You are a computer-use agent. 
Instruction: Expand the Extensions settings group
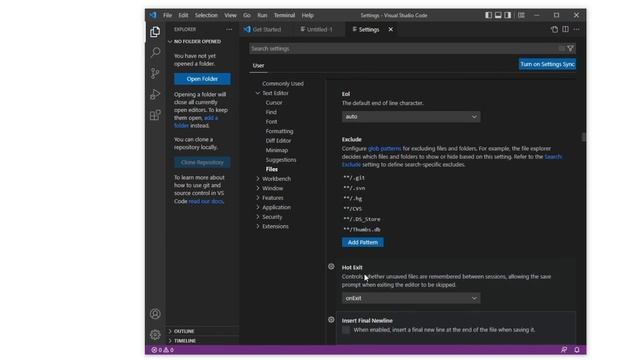[258, 227]
